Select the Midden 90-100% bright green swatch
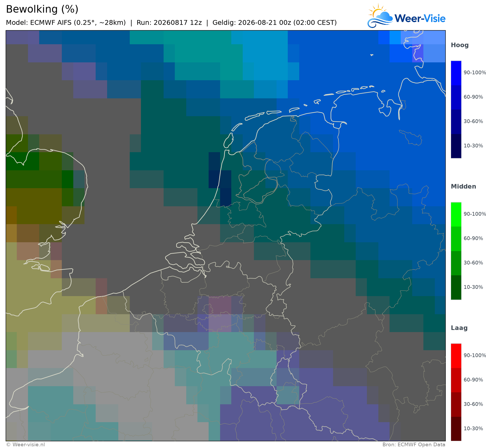The height and width of the screenshot is (448, 486). coord(456,215)
